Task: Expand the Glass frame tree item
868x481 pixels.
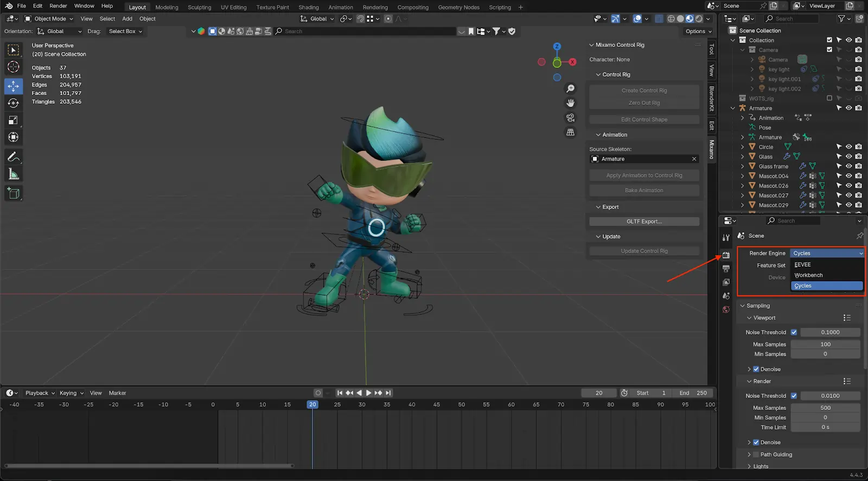Action: [743, 167]
